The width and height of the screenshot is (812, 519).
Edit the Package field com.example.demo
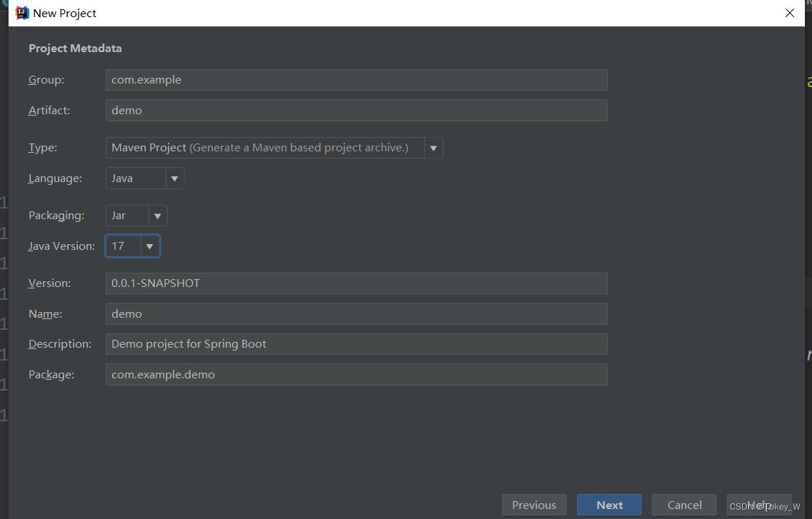[356, 375]
